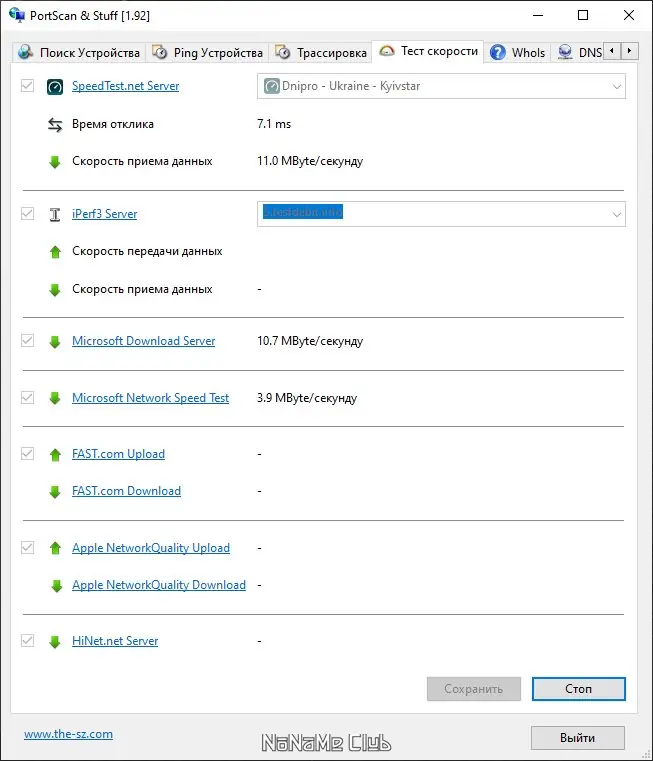Click the Microsoft Network Speed Test arrow icon
Screen dimensions: 653x761
coord(55,398)
